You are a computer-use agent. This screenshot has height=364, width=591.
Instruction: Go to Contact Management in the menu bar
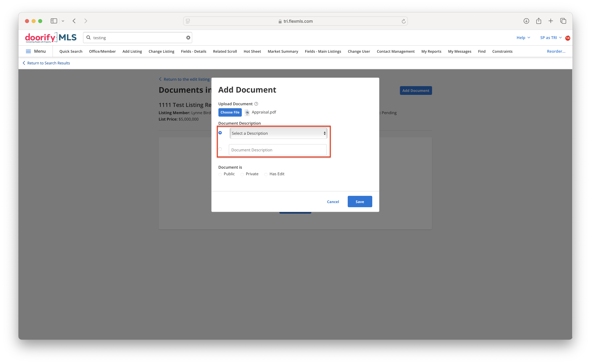pyautogui.click(x=395, y=51)
